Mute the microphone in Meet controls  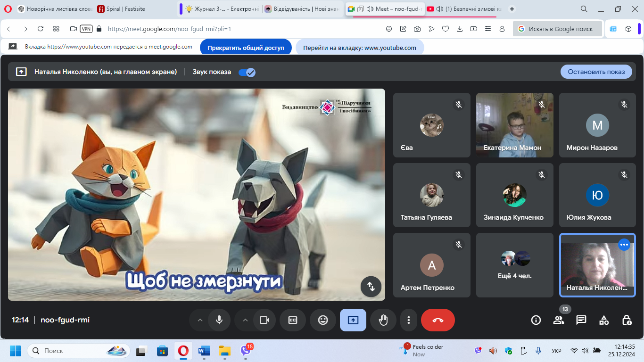click(x=219, y=320)
